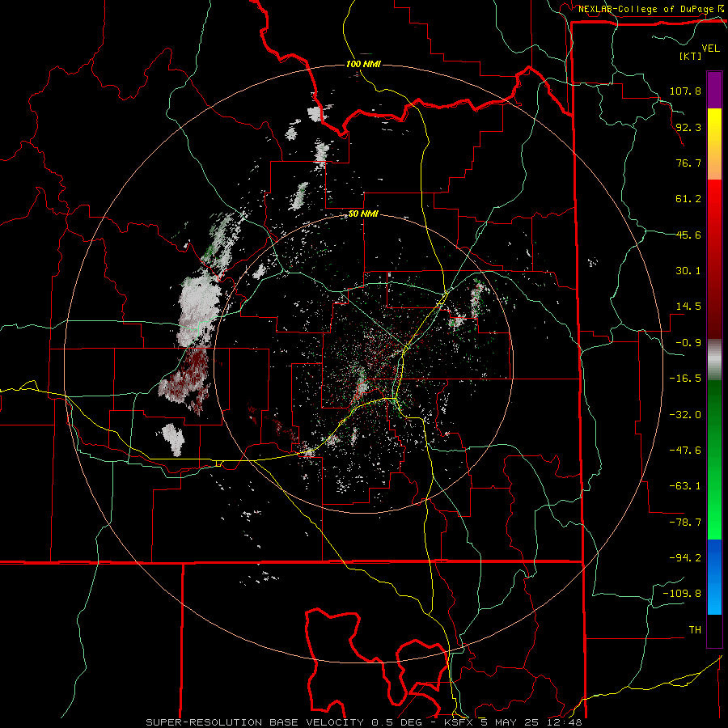Click the 107.8 velocity scale value
Viewport: 728px width, 728px height.
click(685, 91)
